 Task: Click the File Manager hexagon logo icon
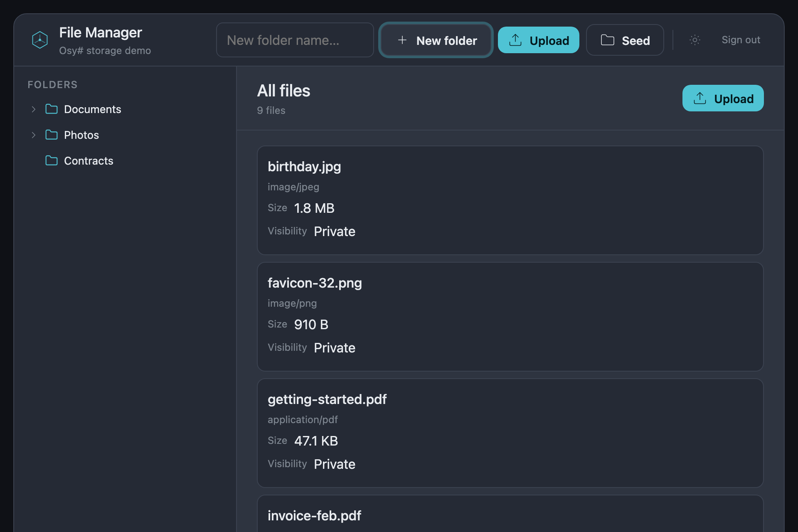click(x=40, y=40)
